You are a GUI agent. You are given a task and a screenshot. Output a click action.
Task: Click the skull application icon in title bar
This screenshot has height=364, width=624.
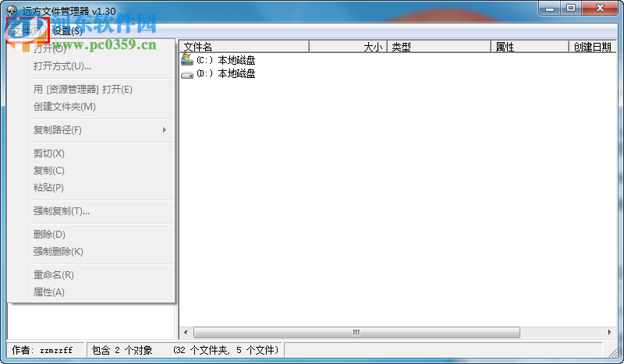click(x=12, y=11)
